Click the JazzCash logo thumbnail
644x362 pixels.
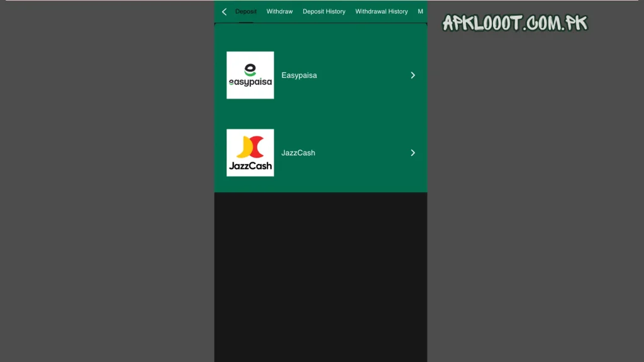coord(250,153)
